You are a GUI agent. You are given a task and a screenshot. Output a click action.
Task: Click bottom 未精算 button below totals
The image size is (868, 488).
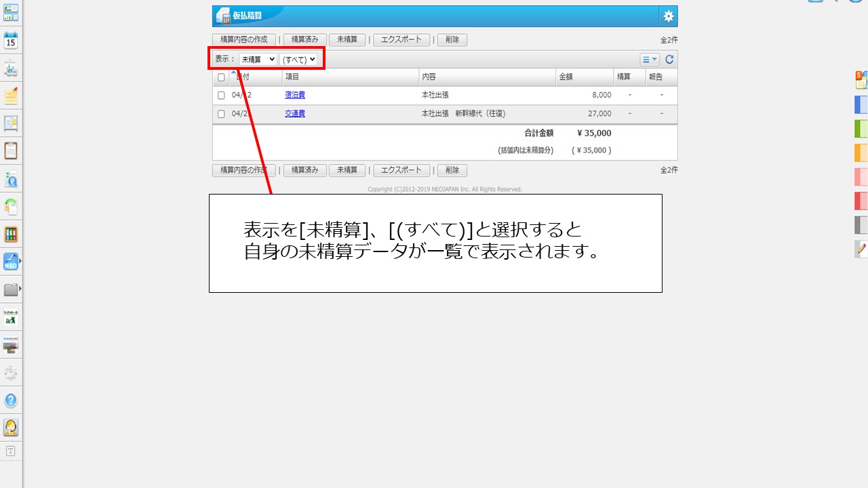click(347, 171)
